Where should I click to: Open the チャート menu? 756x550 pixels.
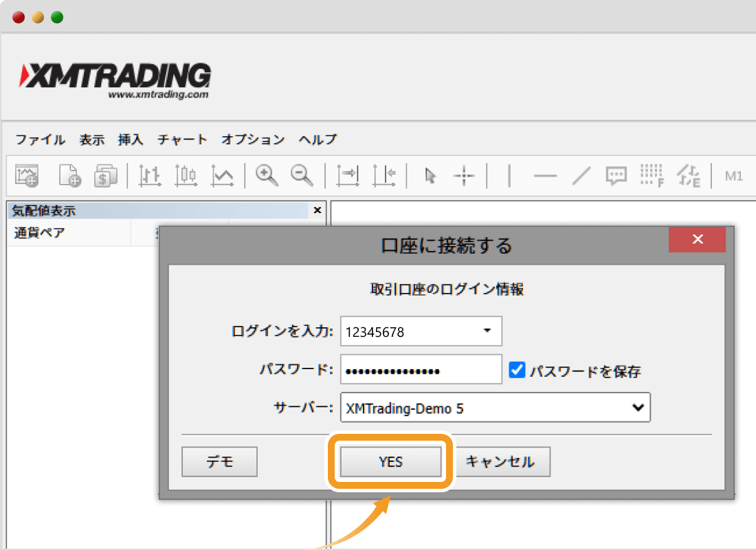pyautogui.click(x=182, y=140)
